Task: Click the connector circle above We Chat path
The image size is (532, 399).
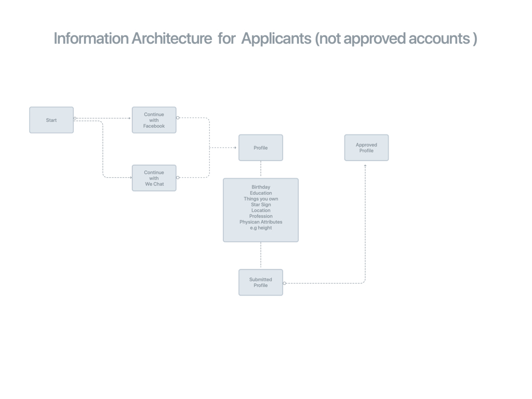Action: (178, 117)
